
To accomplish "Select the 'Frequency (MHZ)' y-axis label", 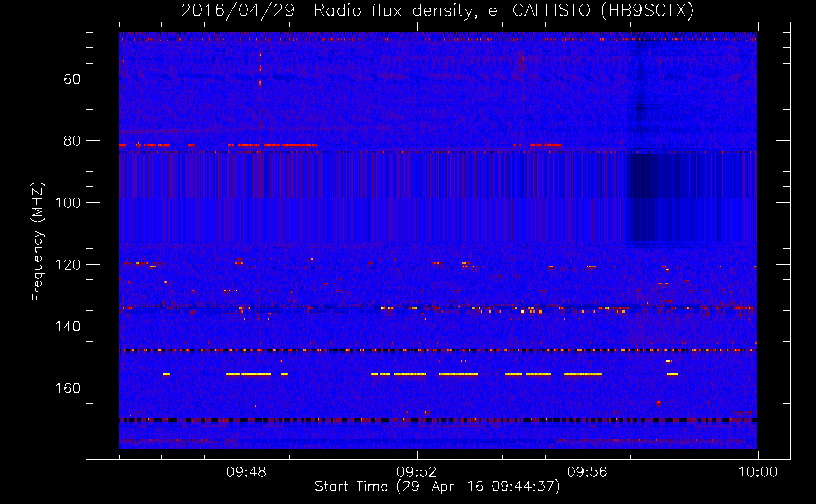I will pyautogui.click(x=38, y=242).
